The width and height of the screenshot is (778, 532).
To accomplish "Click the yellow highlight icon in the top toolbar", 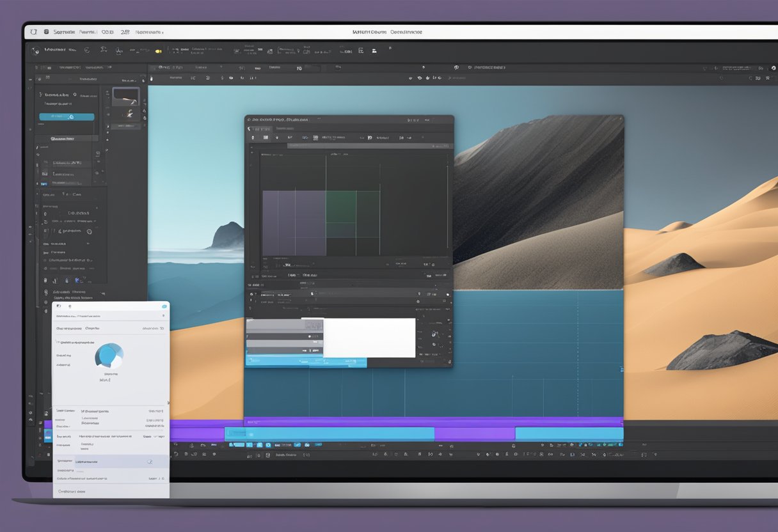I will pos(159,50).
